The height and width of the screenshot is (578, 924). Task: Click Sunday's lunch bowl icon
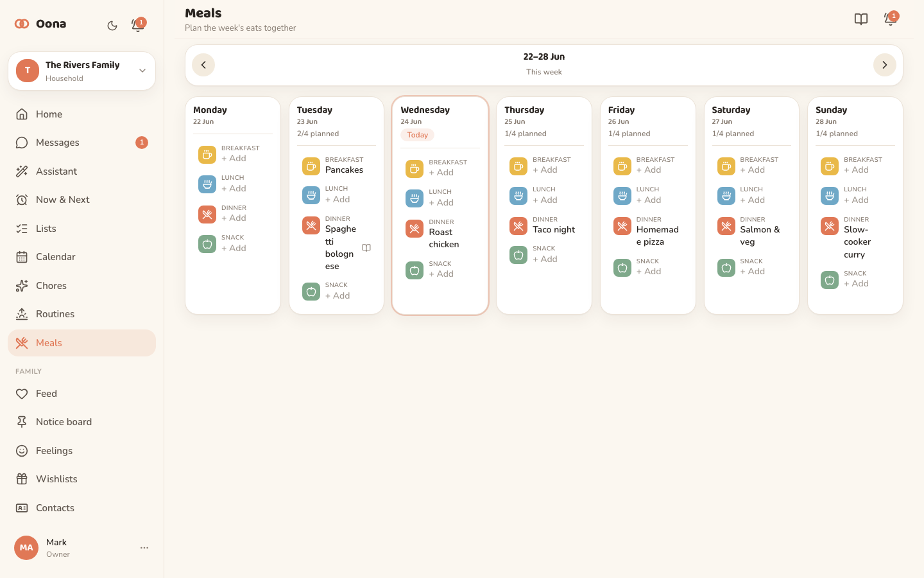click(830, 196)
